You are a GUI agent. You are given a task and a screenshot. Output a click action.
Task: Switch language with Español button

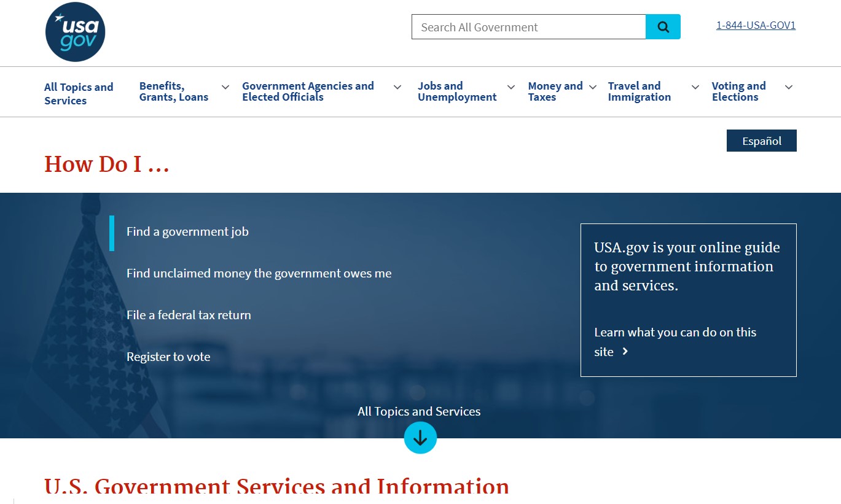(x=762, y=141)
